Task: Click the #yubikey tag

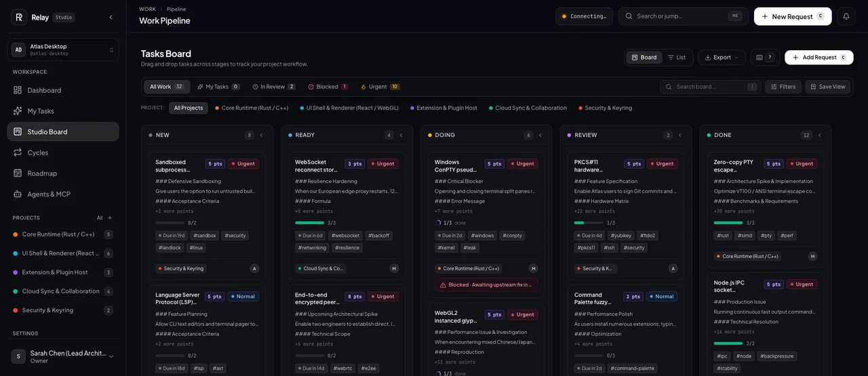Action: pyautogui.click(x=620, y=236)
